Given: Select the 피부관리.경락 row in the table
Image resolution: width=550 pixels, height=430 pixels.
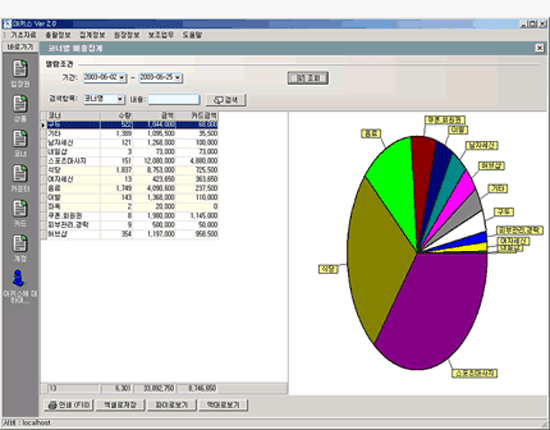Looking at the screenshot, I should (132, 225).
